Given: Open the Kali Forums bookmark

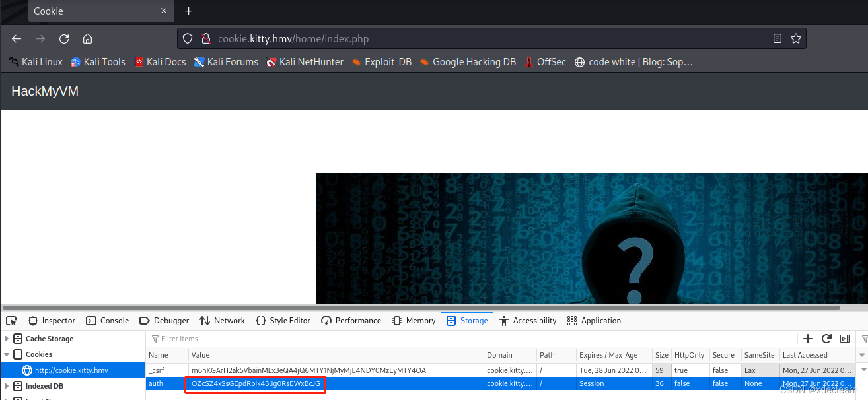Looking at the screenshot, I should coord(226,62).
